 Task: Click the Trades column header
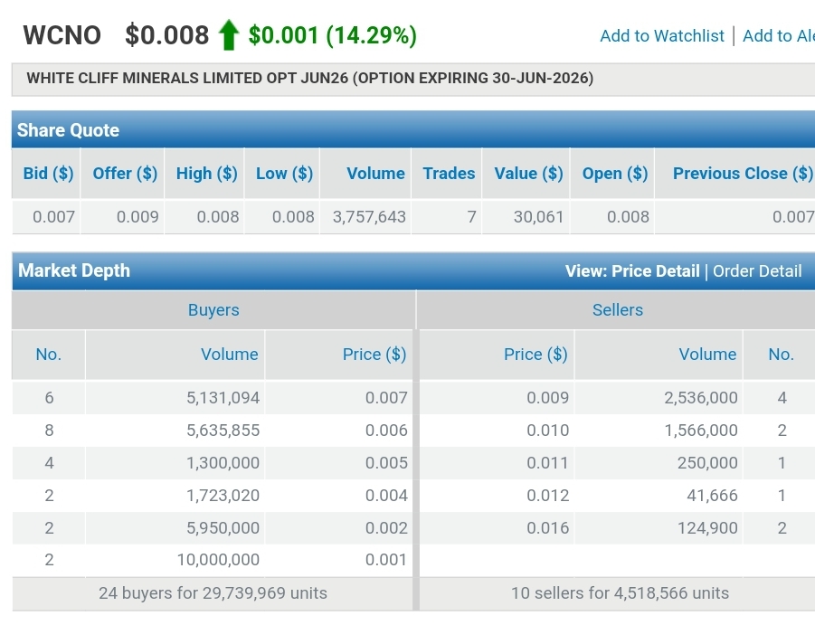click(x=449, y=173)
